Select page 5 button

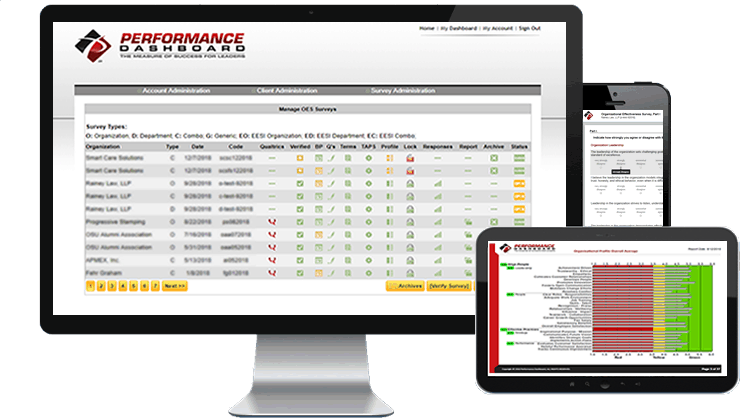[x=134, y=286]
